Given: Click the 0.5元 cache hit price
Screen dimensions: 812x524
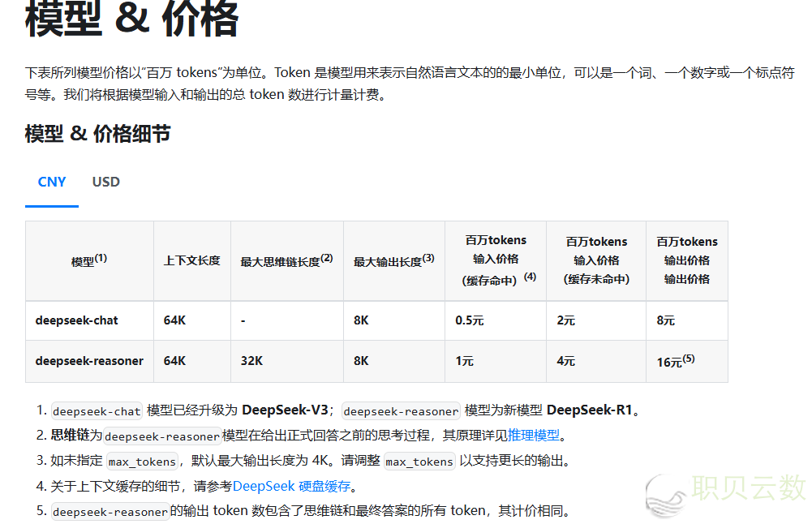Looking at the screenshot, I should (496, 320).
